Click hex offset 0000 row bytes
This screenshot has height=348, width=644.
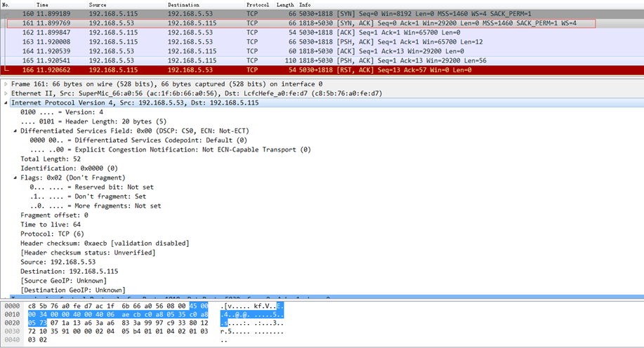pyautogui.click(x=118, y=306)
